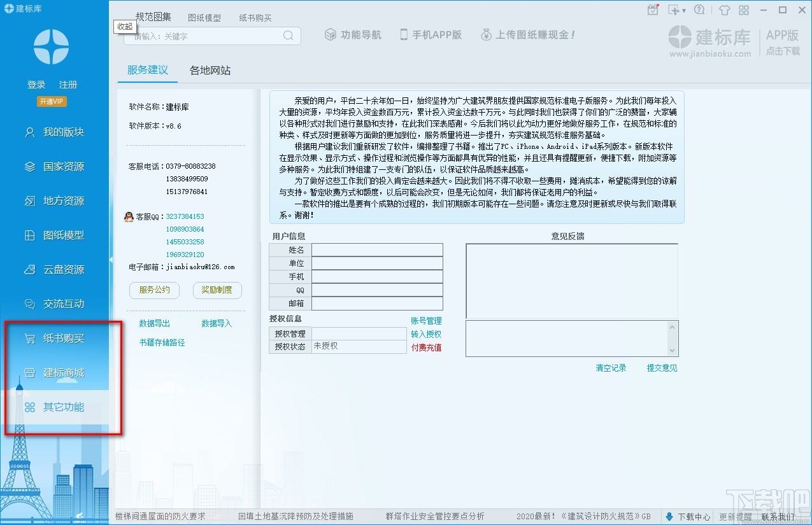Viewport: 812px width, 525px height.
Task: Open the calendar notification icon with red dot
Action: click(653, 9)
